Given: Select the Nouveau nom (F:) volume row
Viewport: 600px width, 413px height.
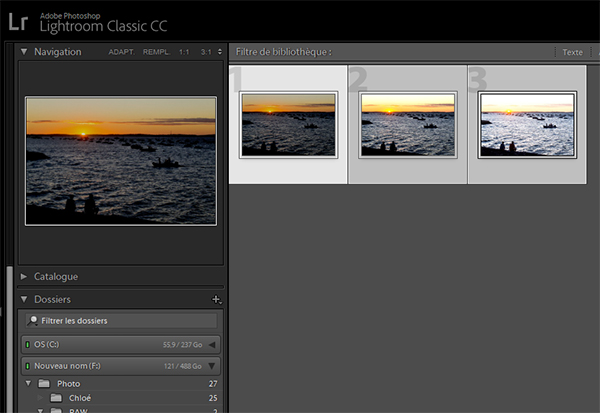Looking at the screenshot, I should [121, 366].
